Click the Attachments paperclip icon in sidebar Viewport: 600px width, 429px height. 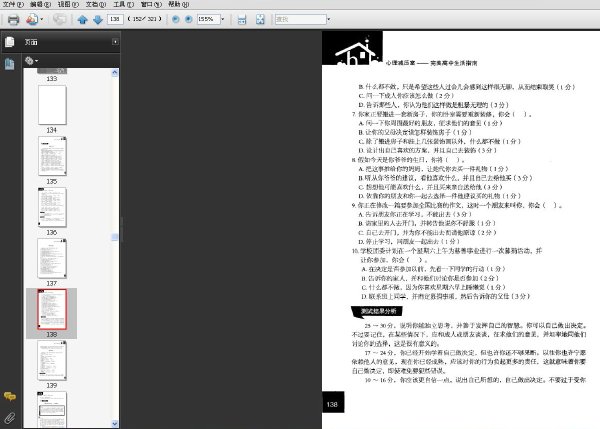coord(10,418)
